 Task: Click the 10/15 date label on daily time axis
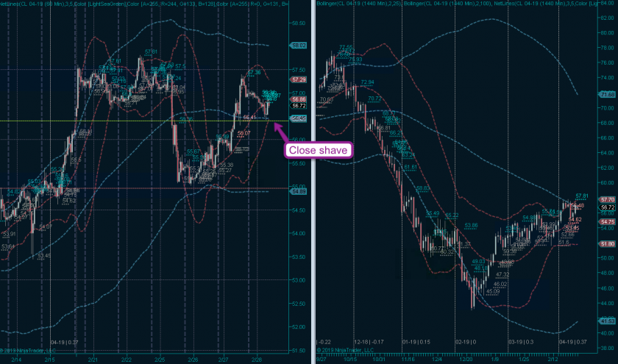point(350,360)
